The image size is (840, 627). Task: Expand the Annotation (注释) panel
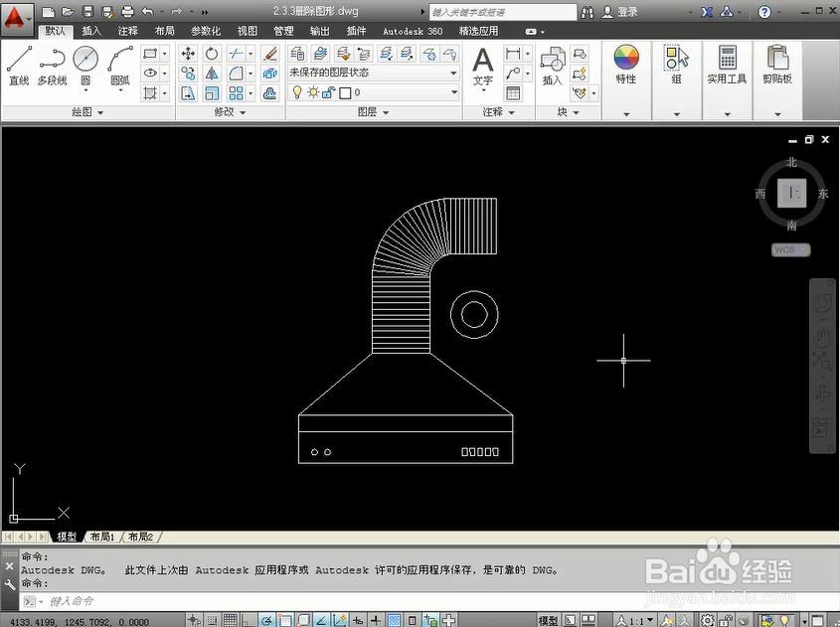499,112
